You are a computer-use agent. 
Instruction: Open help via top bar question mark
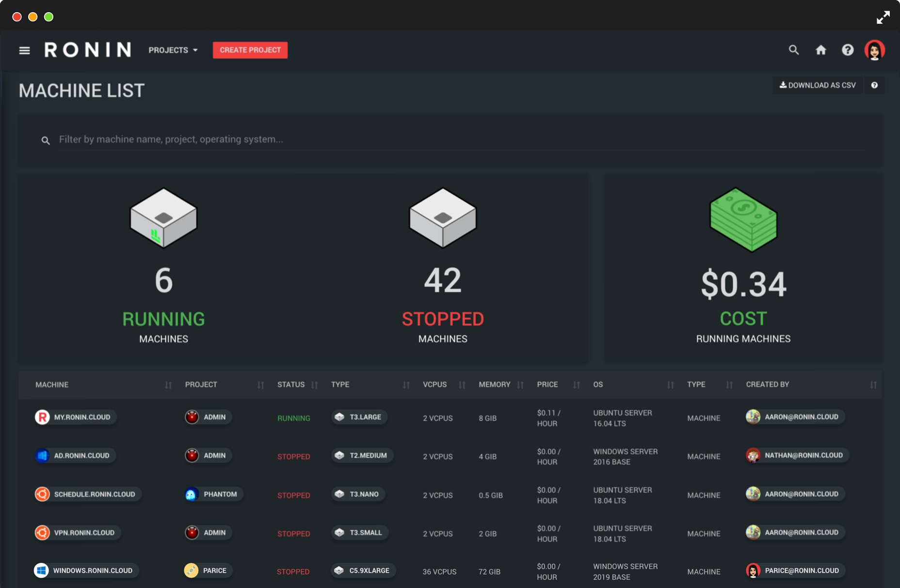tap(847, 50)
